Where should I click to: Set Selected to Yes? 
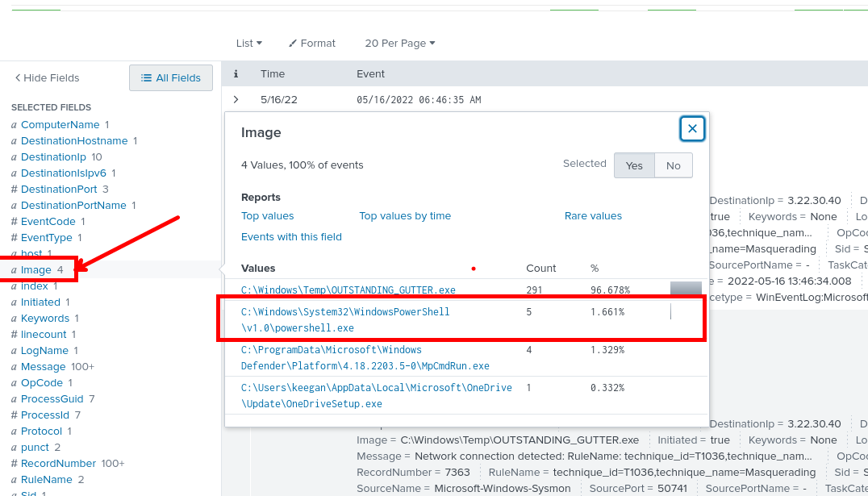pyautogui.click(x=634, y=165)
